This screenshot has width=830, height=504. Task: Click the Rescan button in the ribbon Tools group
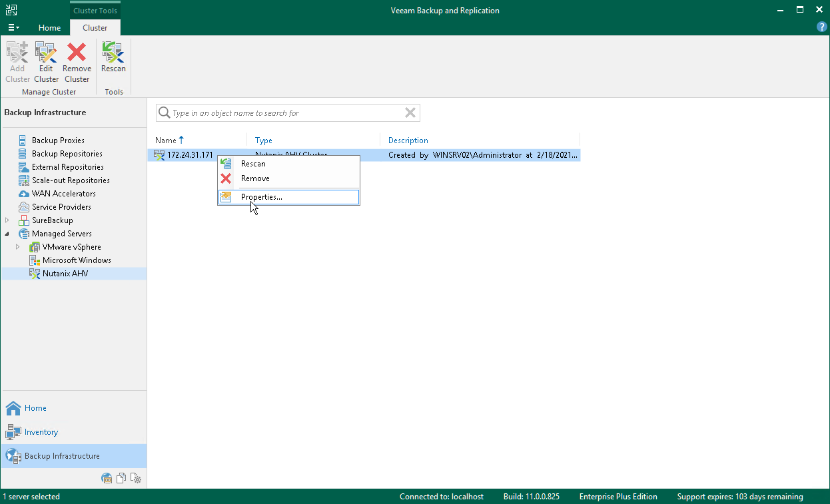point(113,57)
